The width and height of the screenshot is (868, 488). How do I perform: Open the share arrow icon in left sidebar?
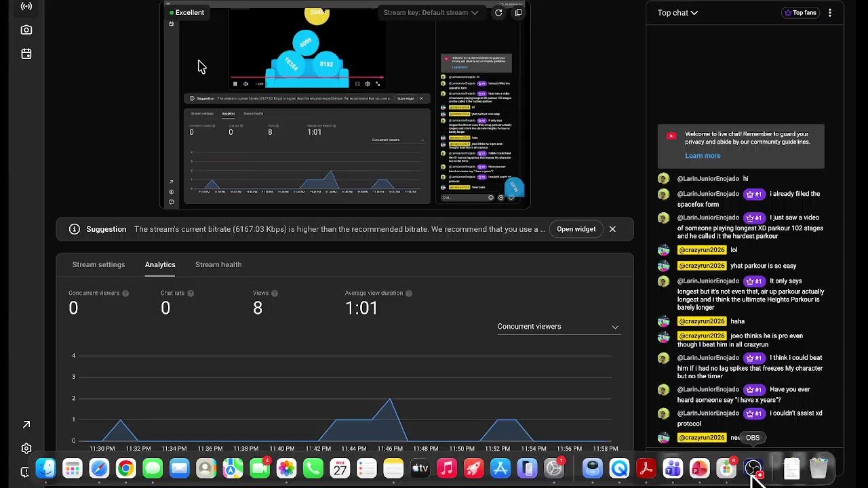pyautogui.click(x=26, y=424)
